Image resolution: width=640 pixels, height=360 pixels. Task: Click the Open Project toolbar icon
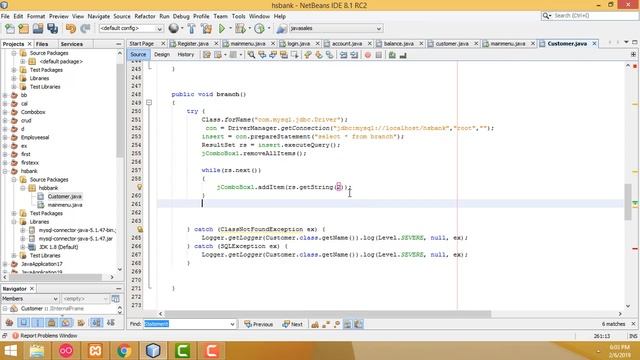click(38, 29)
